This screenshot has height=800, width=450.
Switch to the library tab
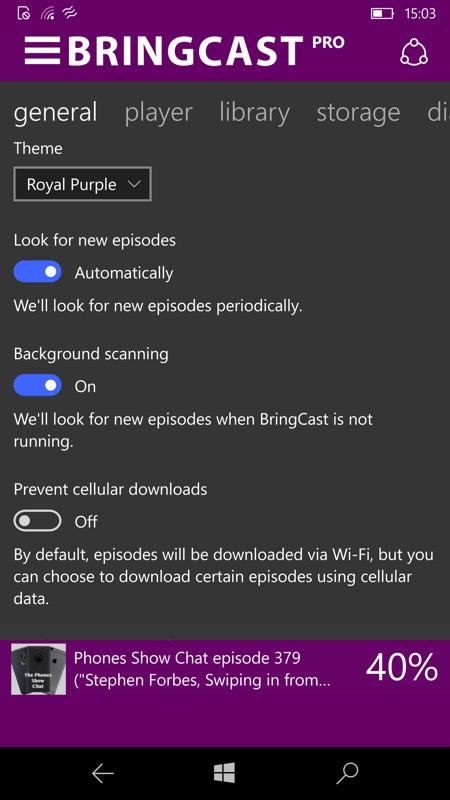pyautogui.click(x=255, y=112)
